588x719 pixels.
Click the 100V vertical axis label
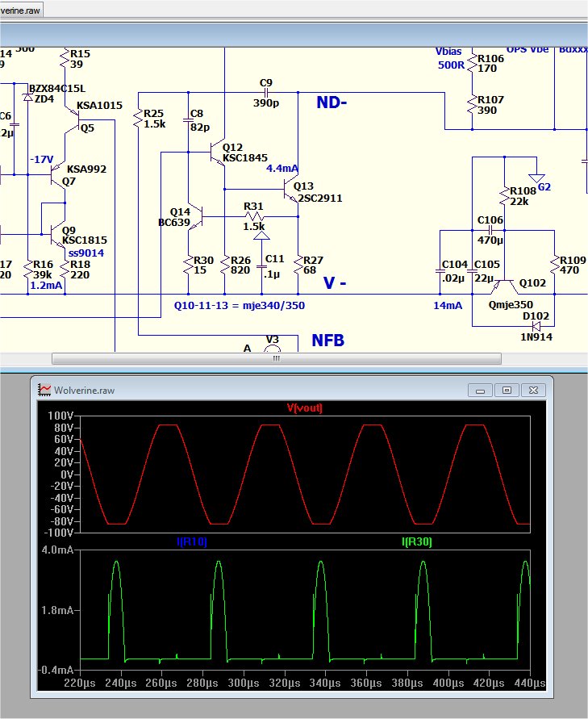pyautogui.click(x=60, y=416)
